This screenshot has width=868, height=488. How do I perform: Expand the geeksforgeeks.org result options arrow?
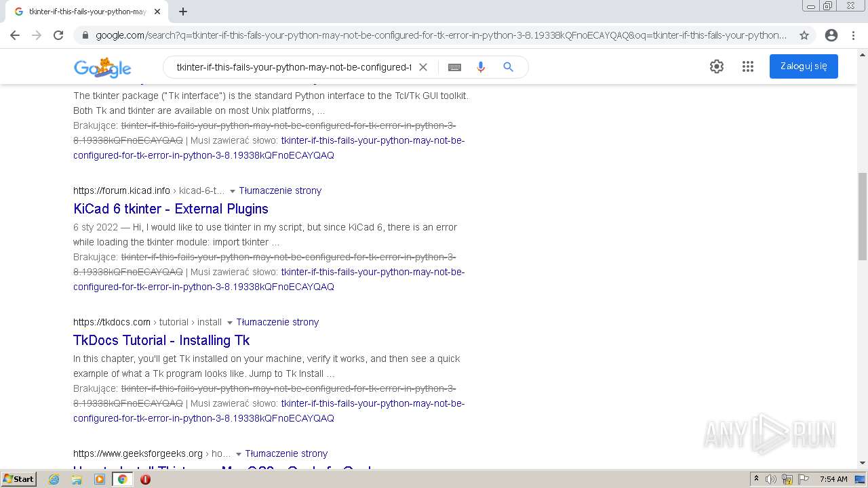pyautogui.click(x=238, y=454)
